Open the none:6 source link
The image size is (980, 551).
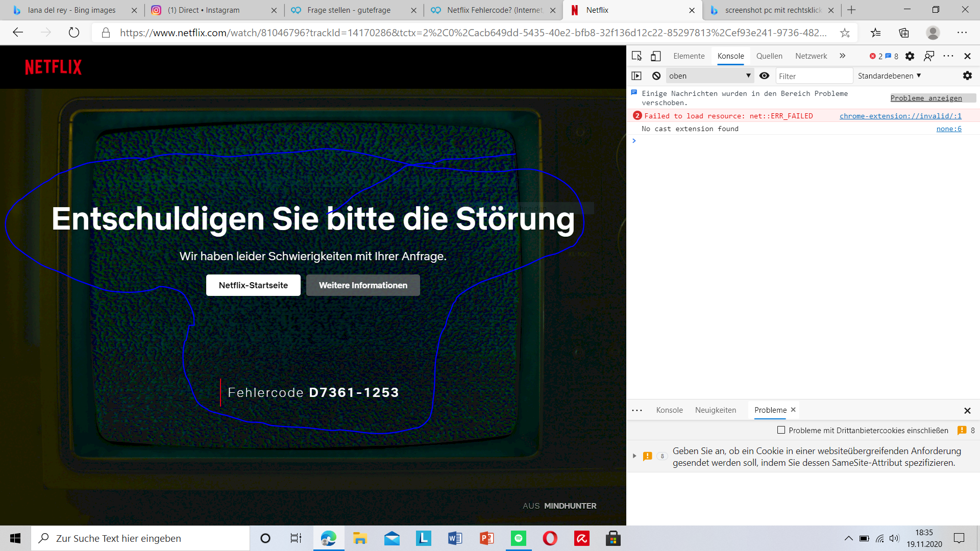(x=949, y=129)
